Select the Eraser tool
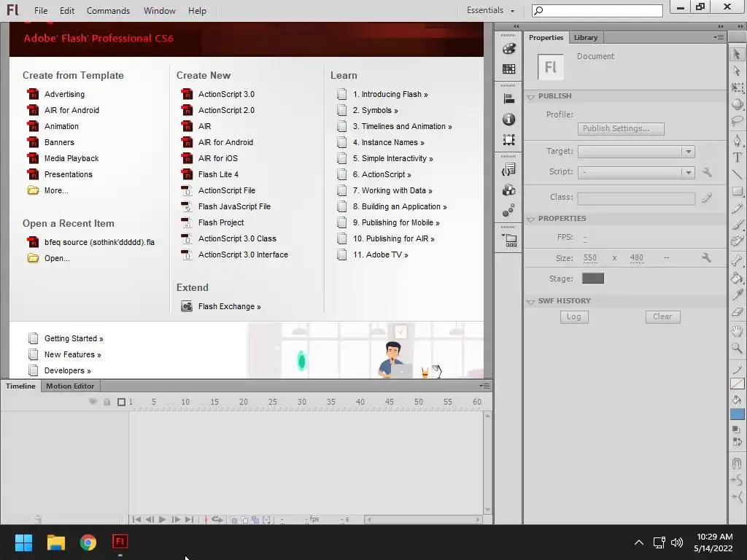This screenshot has width=747, height=560. point(737,312)
